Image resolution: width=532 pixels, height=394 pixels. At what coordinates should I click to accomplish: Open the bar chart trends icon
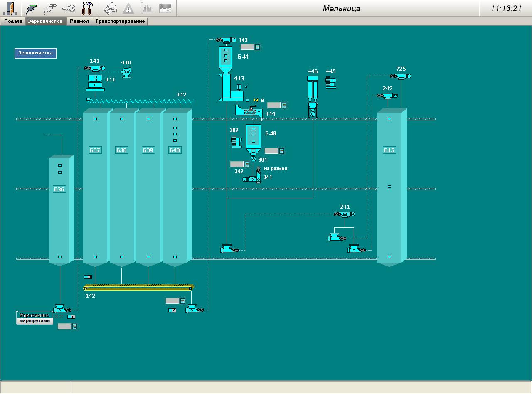(147, 8)
